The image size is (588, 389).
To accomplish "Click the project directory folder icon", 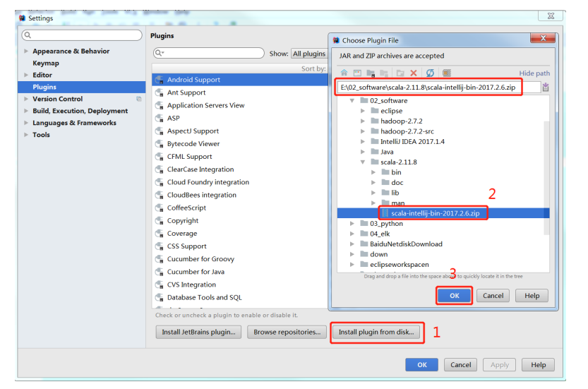I will (x=371, y=73).
